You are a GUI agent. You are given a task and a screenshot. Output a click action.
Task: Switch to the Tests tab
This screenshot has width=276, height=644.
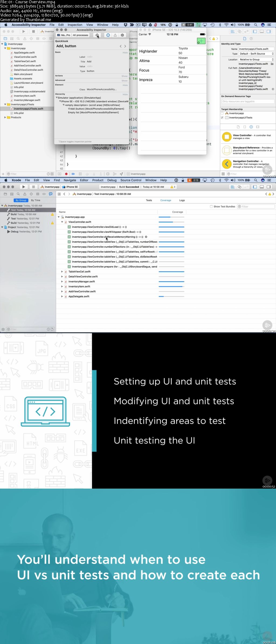coord(149,200)
